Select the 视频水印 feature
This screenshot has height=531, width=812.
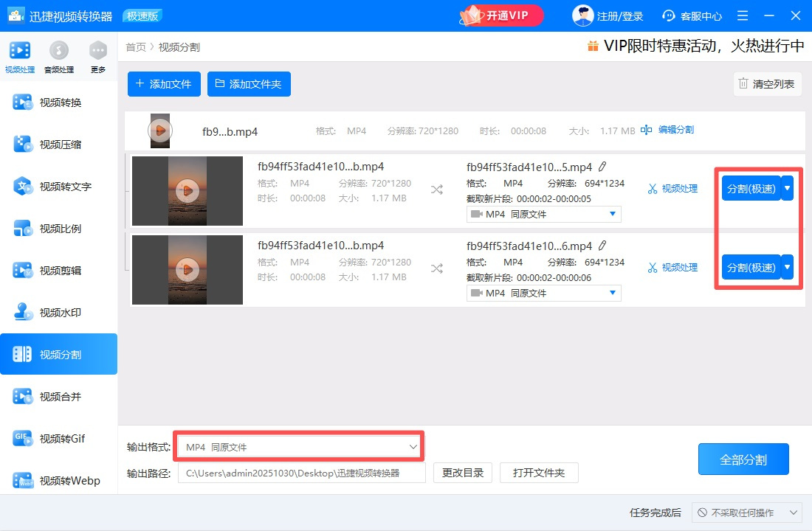click(59, 312)
